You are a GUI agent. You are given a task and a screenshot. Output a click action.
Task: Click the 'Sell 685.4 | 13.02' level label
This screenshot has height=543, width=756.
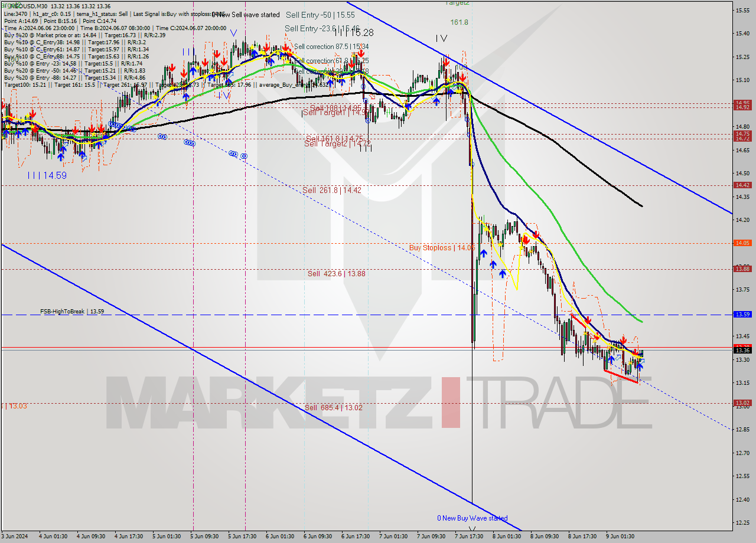click(333, 407)
